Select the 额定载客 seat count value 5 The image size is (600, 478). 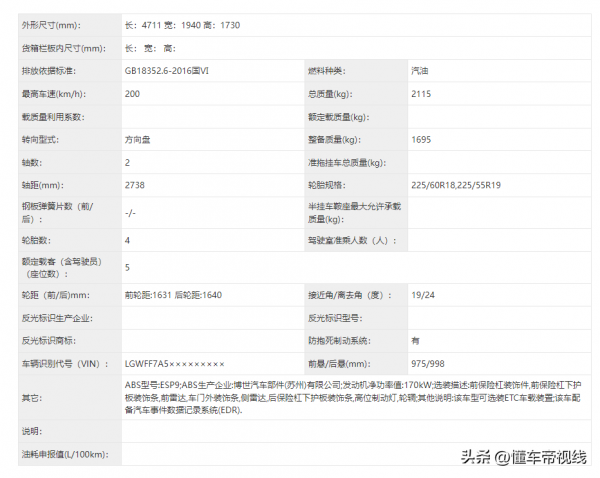tap(128, 268)
